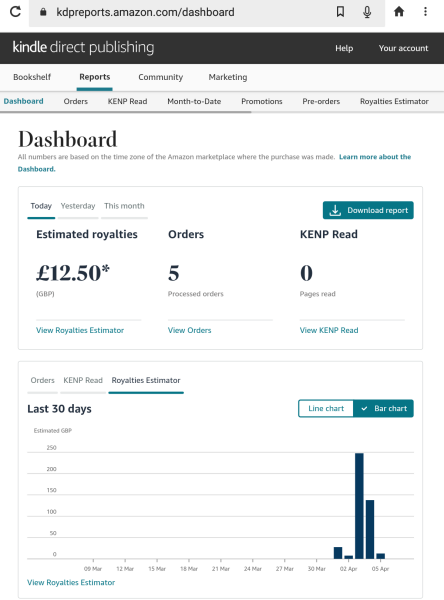Open the Community tab
Image resolution: width=444 pixels, height=600 pixels.
point(160,77)
